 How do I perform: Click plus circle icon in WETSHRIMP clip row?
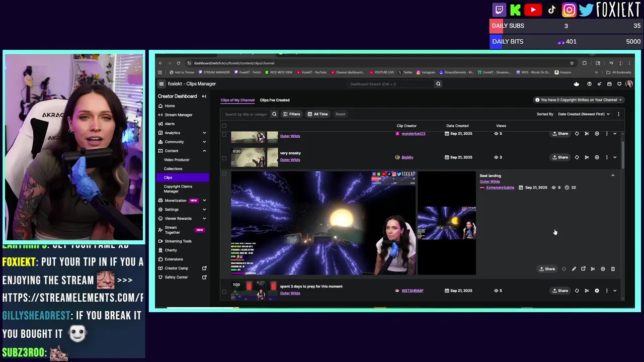[x=597, y=291]
